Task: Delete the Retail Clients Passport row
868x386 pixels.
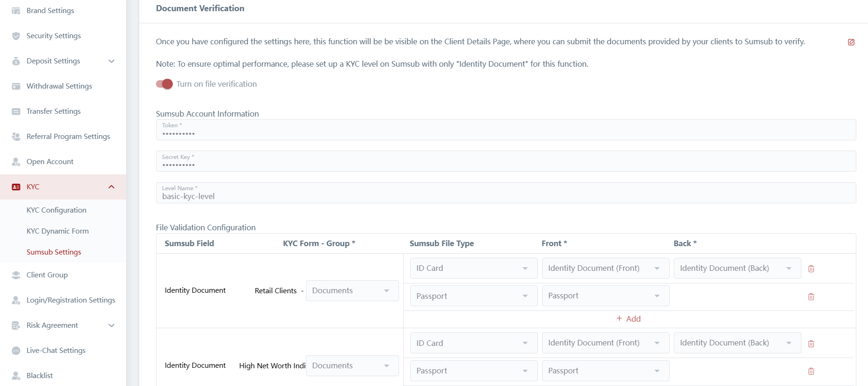Action: point(811,296)
